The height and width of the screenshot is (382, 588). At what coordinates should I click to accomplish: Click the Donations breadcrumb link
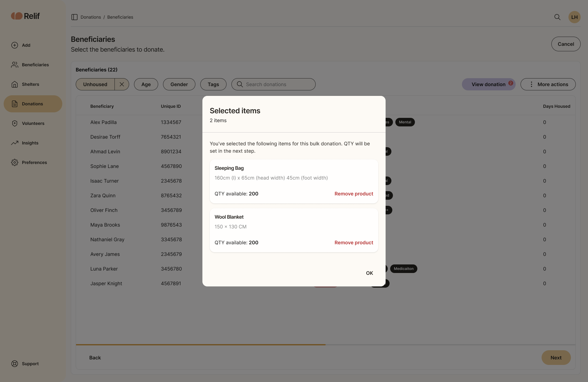coord(91,17)
